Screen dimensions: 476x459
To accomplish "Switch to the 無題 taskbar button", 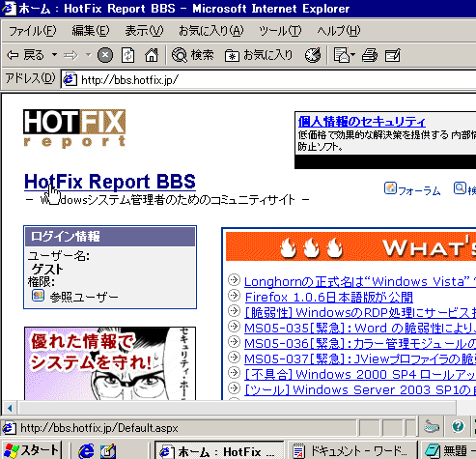I will (449, 451).
